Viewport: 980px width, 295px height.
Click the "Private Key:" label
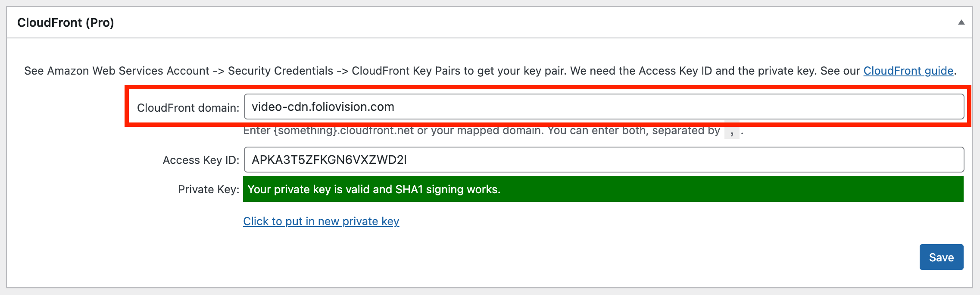[x=209, y=189]
